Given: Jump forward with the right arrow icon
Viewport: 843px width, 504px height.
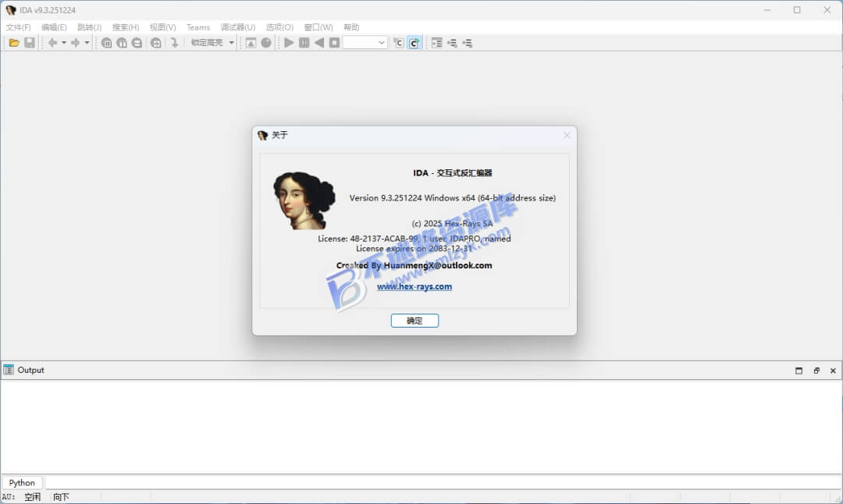Looking at the screenshot, I should (75, 43).
